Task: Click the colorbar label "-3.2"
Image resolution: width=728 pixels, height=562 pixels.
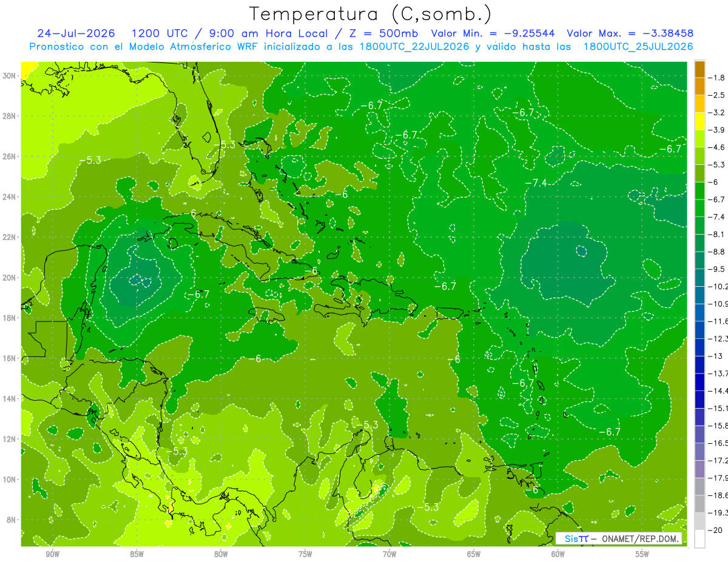Action: [716, 113]
